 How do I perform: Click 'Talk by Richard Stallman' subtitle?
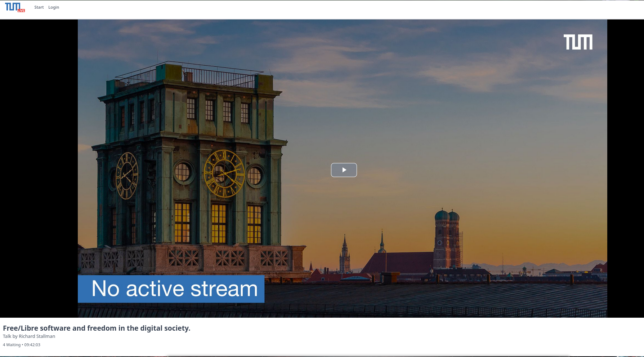click(29, 336)
